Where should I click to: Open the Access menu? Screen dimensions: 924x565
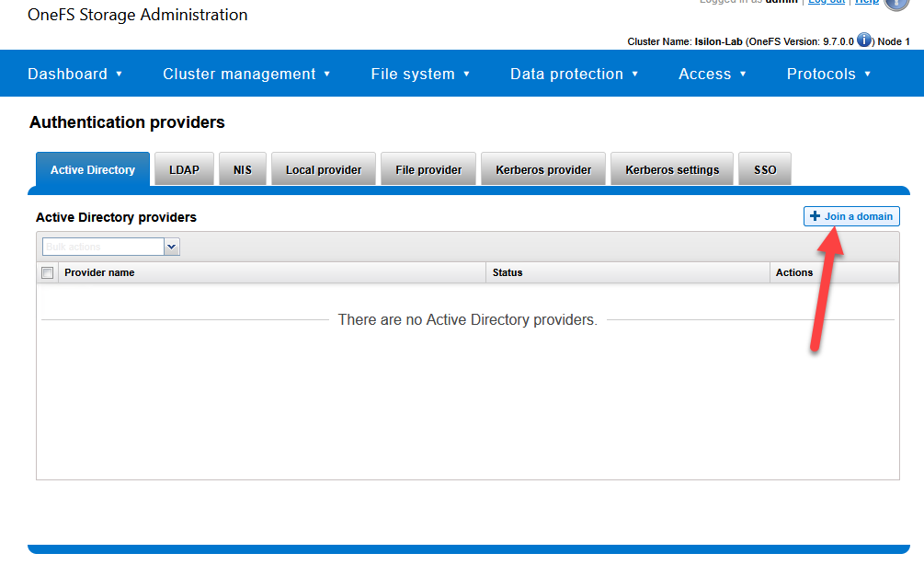point(713,74)
